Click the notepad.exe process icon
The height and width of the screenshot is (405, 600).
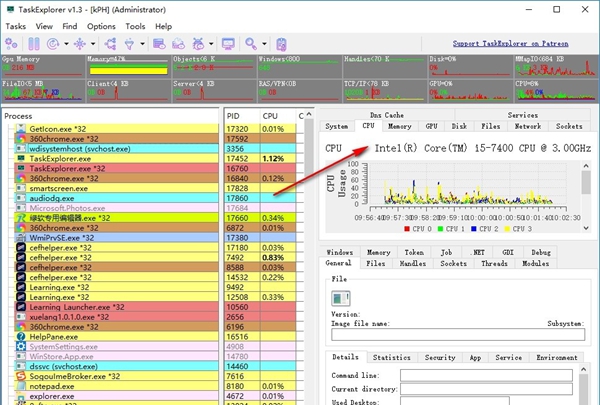[21, 386]
